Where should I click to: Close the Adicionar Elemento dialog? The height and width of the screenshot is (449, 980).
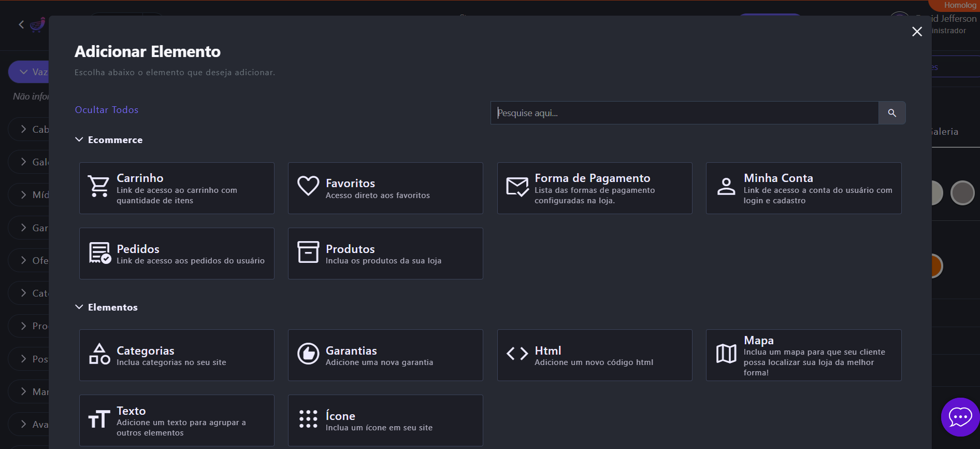pos(917,32)
